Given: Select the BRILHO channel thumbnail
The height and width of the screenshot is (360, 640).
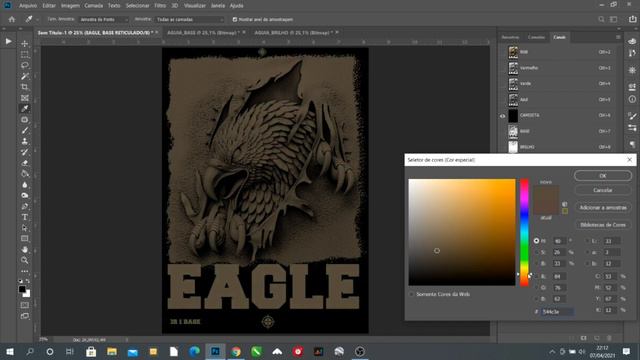Looking at the screenshot, I should pos(513,147).
